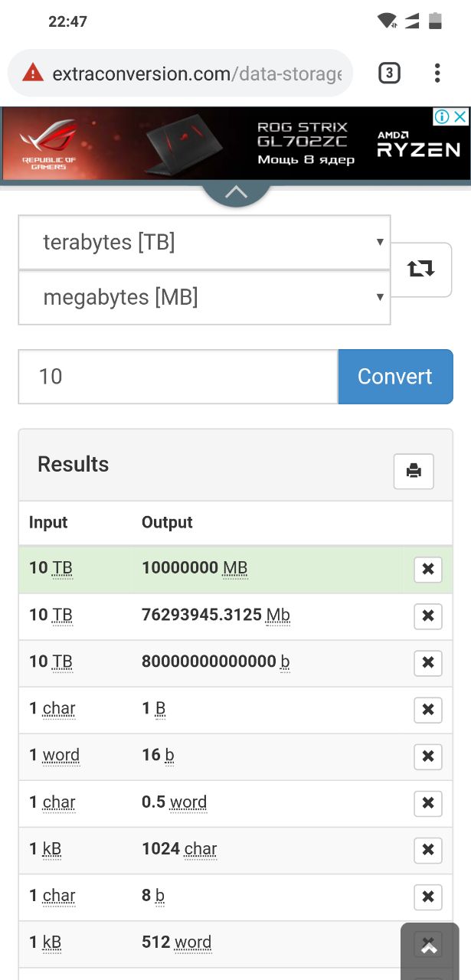Focus the value input field showing 10
Image resolution: width=471 pixels, height=980 pixels.
[x=178, y=377]
